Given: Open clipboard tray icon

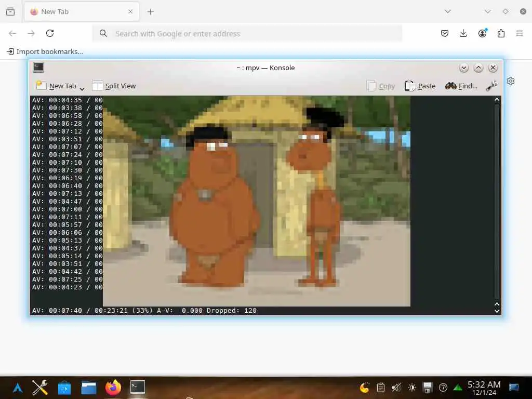Looking at the screenshot, I should (381, 388).
